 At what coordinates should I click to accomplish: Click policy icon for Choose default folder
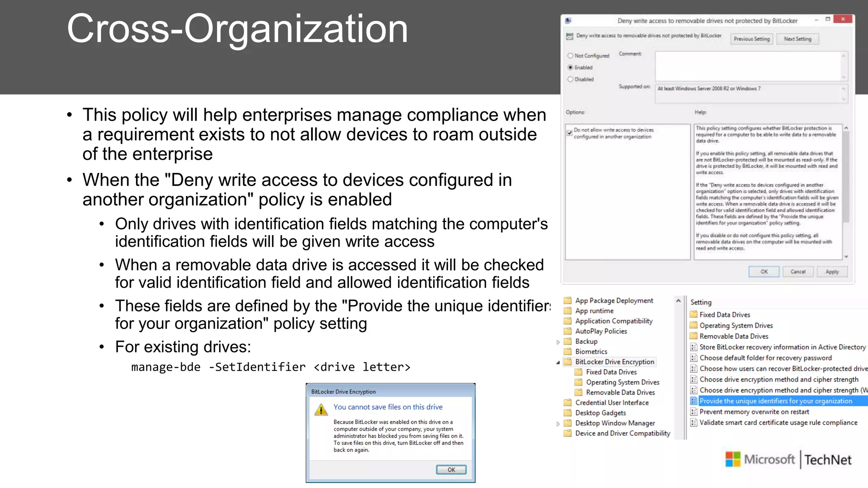point(694,358)
